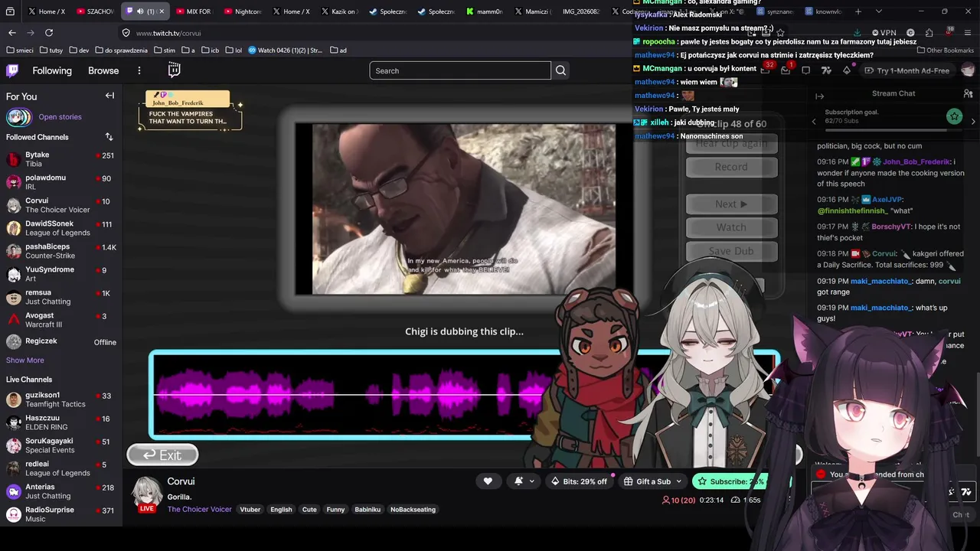Open Watch 0426 bookmark
Image resolution: width=980 pixels, height=551 pixels.
[x=285, y=51]
